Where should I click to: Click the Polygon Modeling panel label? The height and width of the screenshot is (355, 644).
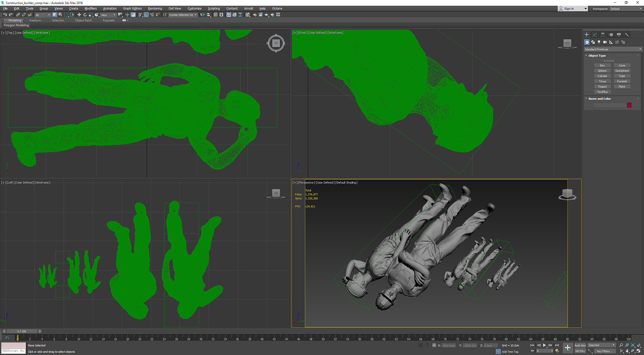[16, 25]
